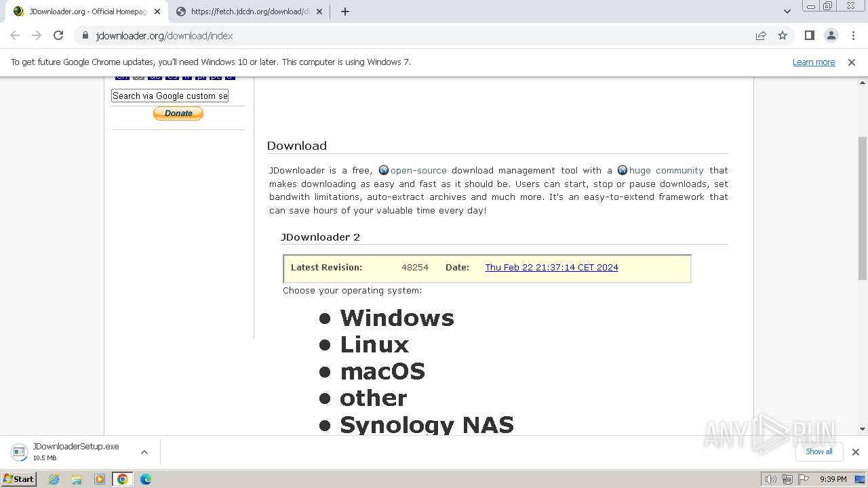The height and width of the screenshot is (488, 868).
Task: Open the Chrome side panel
Action: point(809,35)
